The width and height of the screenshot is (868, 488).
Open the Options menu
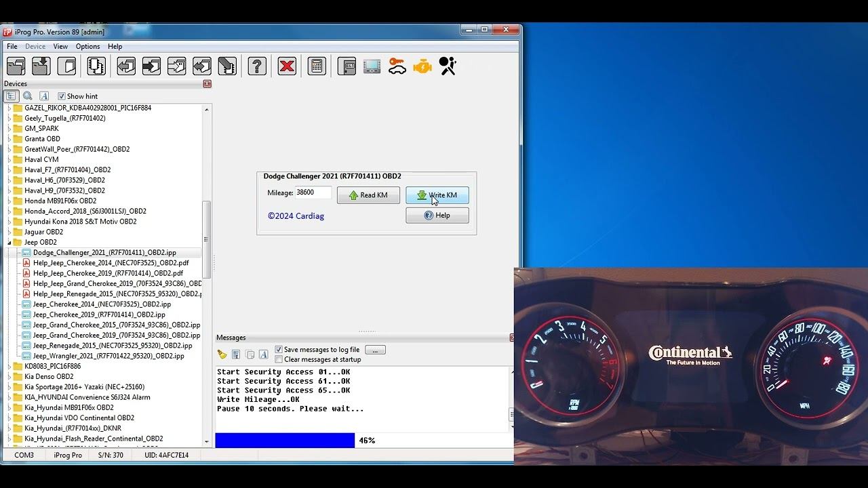pyautogui.click(x=87, y=46)
